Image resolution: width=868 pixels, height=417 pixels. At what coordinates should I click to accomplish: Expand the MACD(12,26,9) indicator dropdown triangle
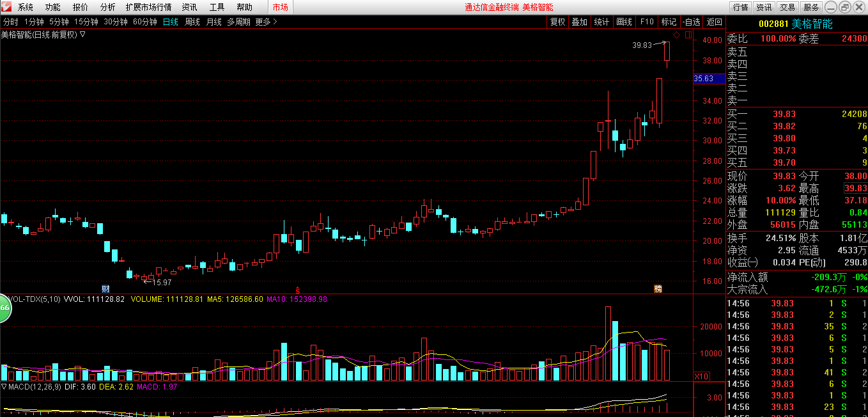(x=4, y=386)
